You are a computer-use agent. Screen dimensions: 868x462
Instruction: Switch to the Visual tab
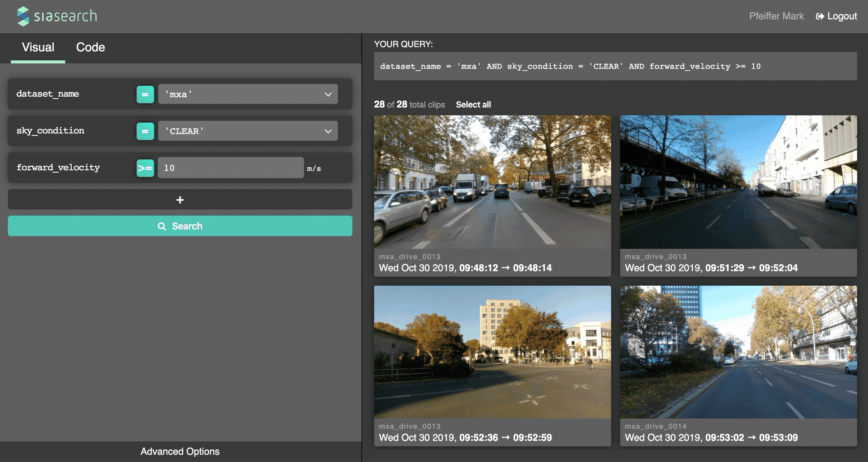[38, 48]
